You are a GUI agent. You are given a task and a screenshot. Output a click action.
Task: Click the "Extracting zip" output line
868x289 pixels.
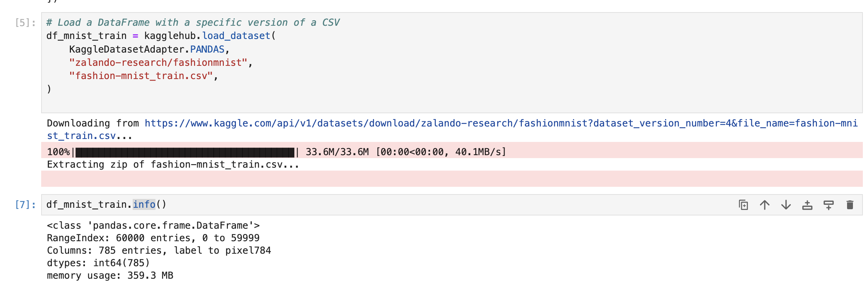tap(173, 164)
